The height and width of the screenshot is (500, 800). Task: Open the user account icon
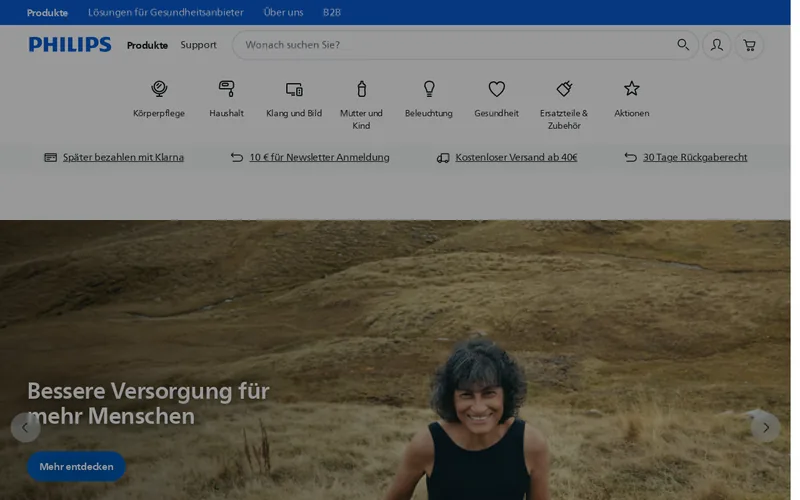tap(716, 45)
